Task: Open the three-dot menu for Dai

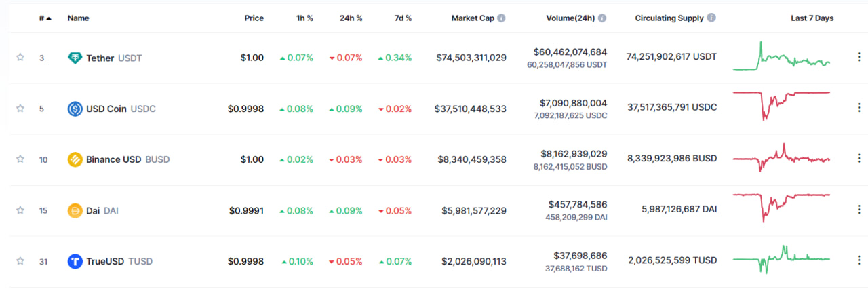Action: click(859, 210)
